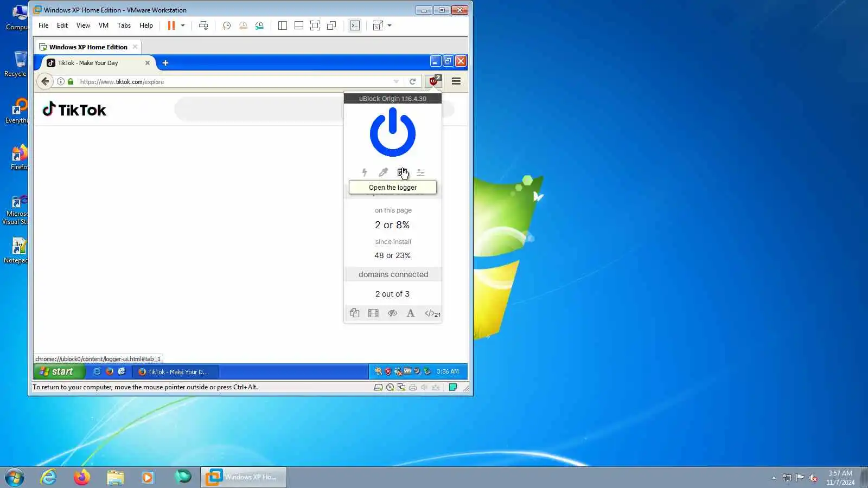
Task: Click the uBlock Origin toolbar shield icon
Action: pyautogui.click(x=433, y=81)
